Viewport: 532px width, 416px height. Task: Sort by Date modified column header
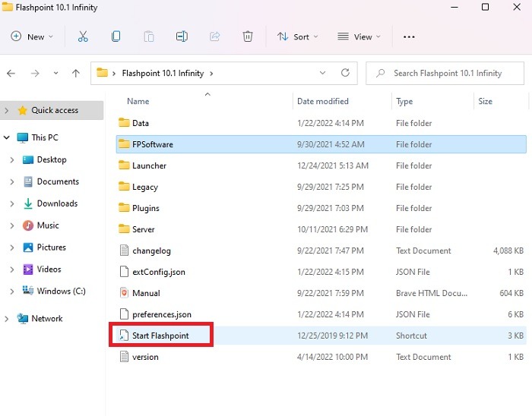[x=323, y=101]
